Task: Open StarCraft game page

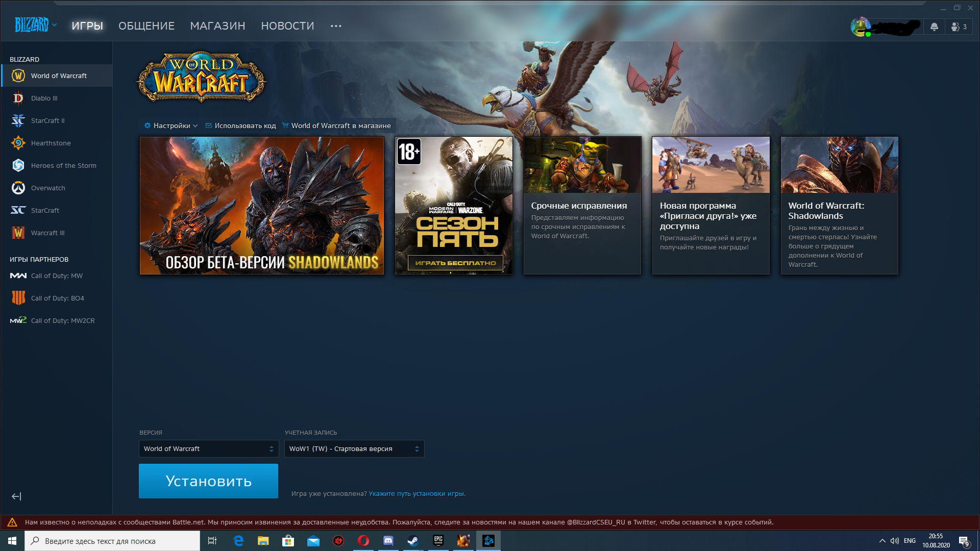Action: pos(56,210)
